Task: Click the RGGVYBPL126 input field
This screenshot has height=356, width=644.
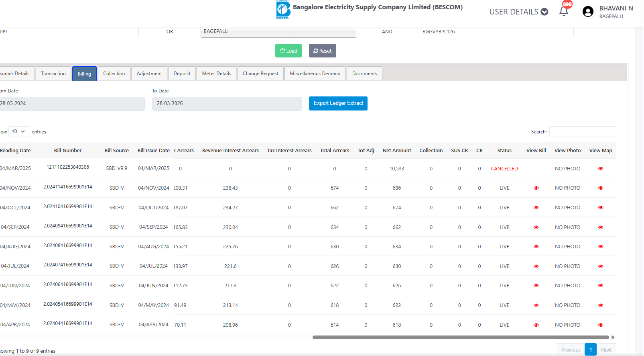Action: 496,32
